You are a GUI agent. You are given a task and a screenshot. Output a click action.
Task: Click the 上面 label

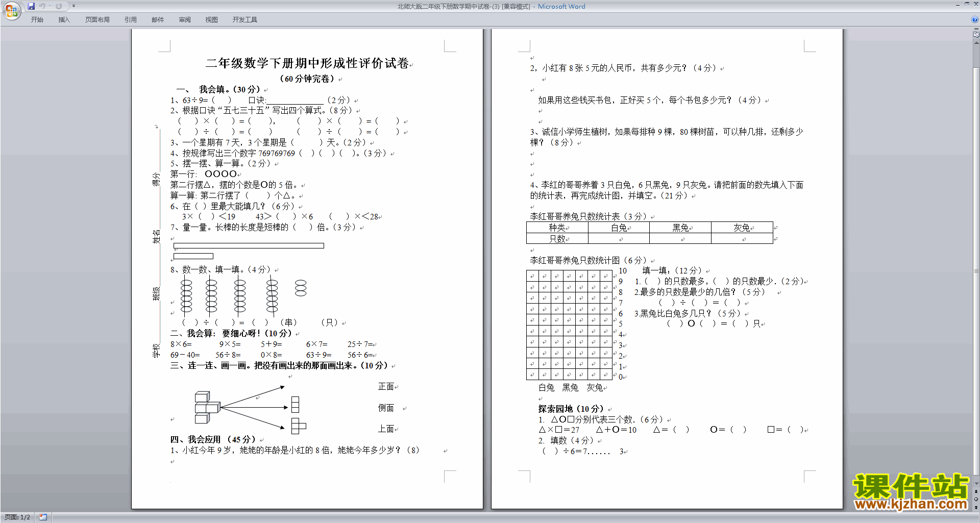pos(386,429)
